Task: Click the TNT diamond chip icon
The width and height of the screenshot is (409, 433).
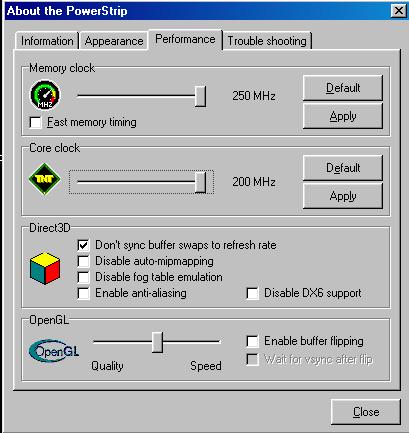Action: point(45,179)
